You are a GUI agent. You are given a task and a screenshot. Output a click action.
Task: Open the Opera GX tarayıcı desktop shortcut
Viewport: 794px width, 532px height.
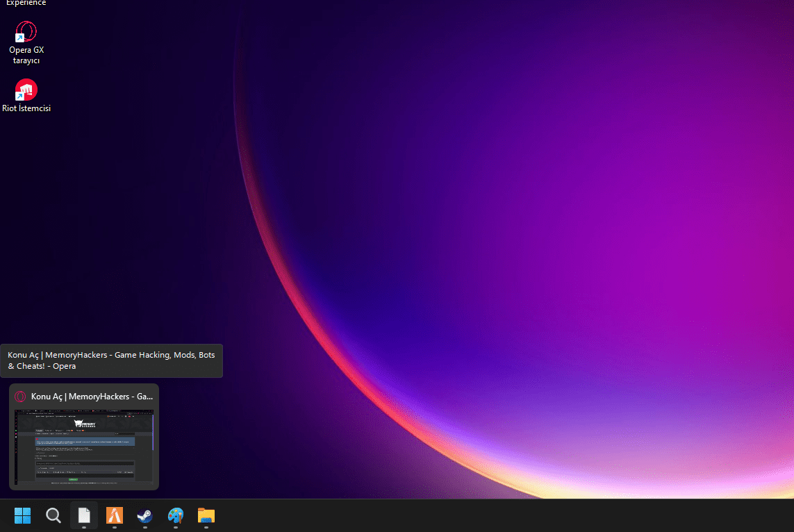coord(26,43)
